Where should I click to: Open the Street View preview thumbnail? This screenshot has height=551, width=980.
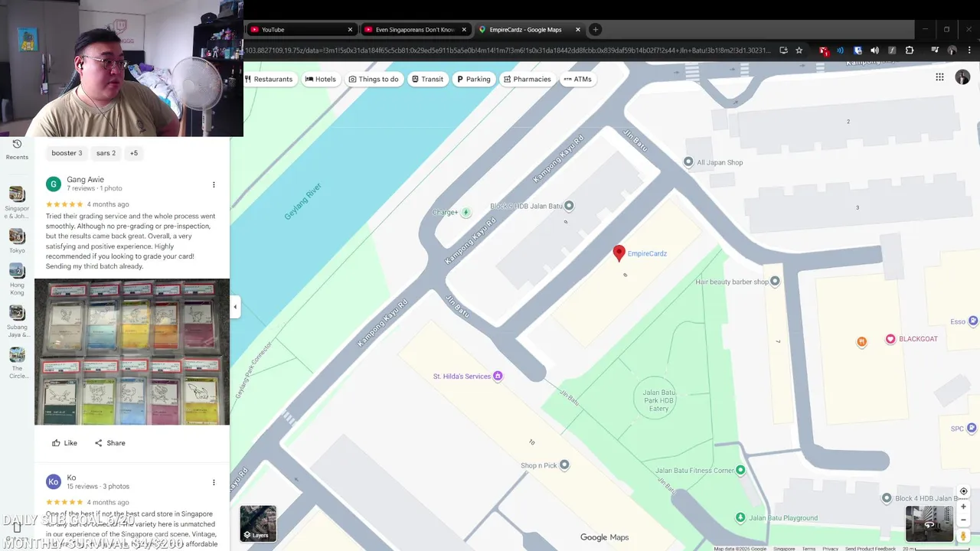(x=929, y=524)
